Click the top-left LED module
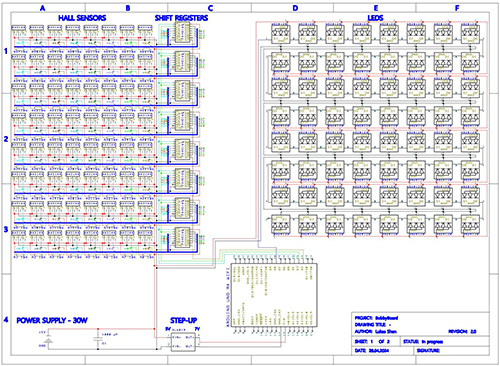Screen dimensions: 500x366 click(280, 34)
